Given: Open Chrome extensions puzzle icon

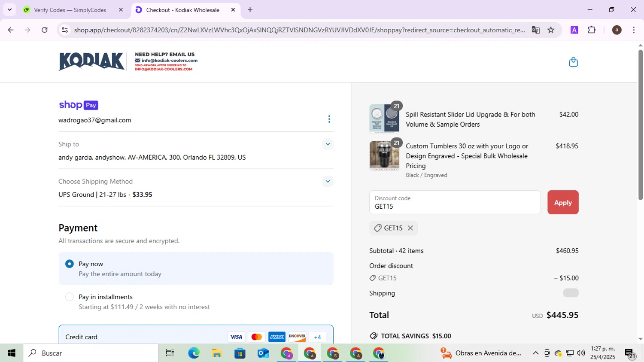Looking at the screenshot, I should (x=592, y=30).
